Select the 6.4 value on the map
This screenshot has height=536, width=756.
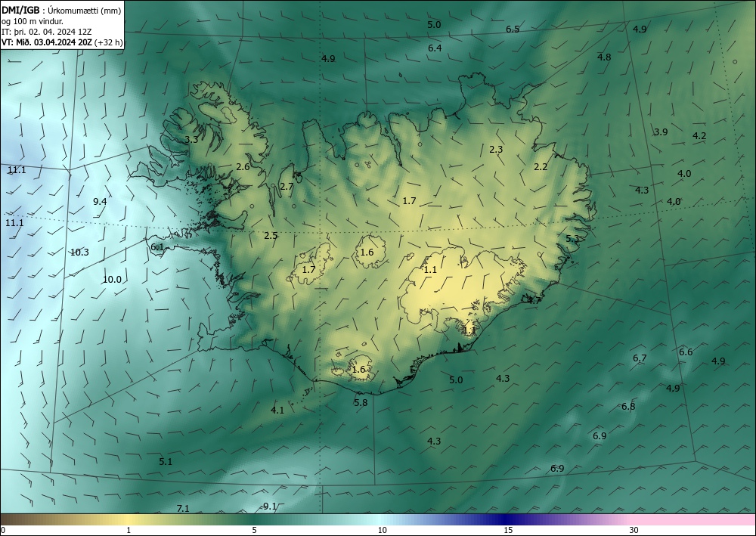435,48
